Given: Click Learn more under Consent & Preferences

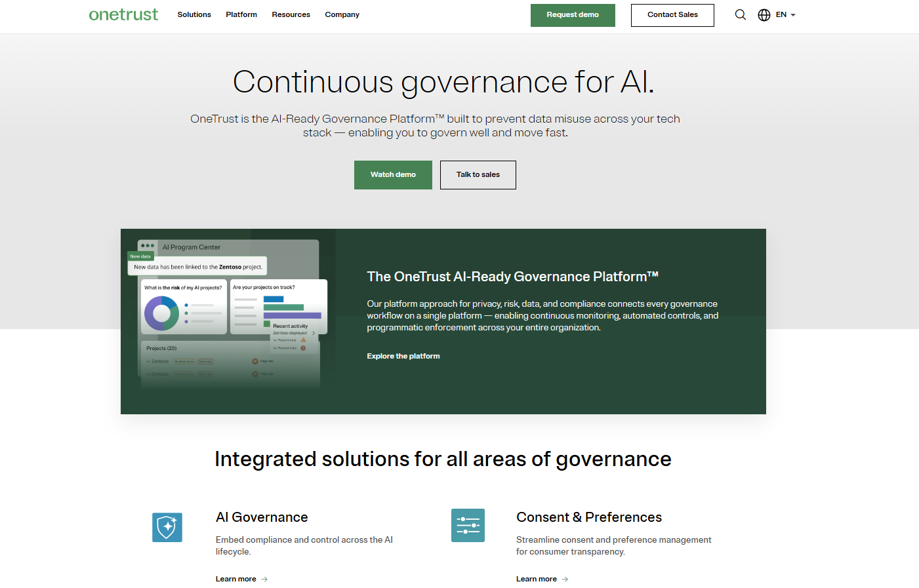Looking at the screenshot, I should pos(537,579).
